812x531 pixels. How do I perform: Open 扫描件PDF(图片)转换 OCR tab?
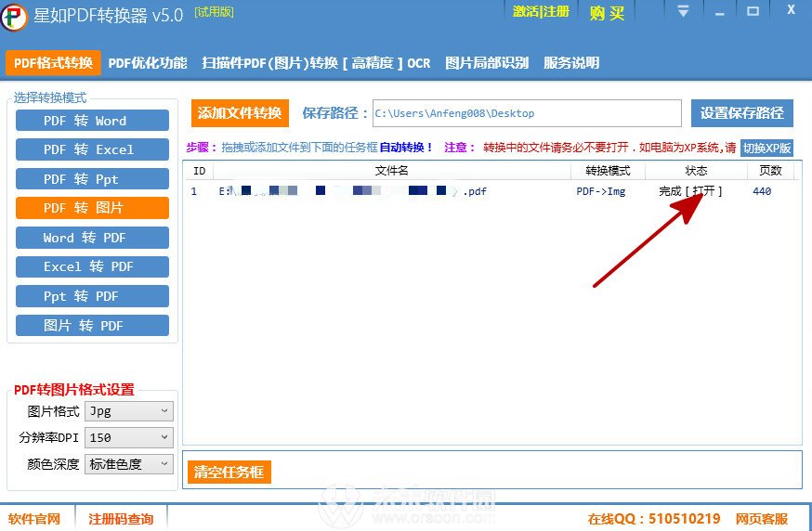click(x=316, y=63)
